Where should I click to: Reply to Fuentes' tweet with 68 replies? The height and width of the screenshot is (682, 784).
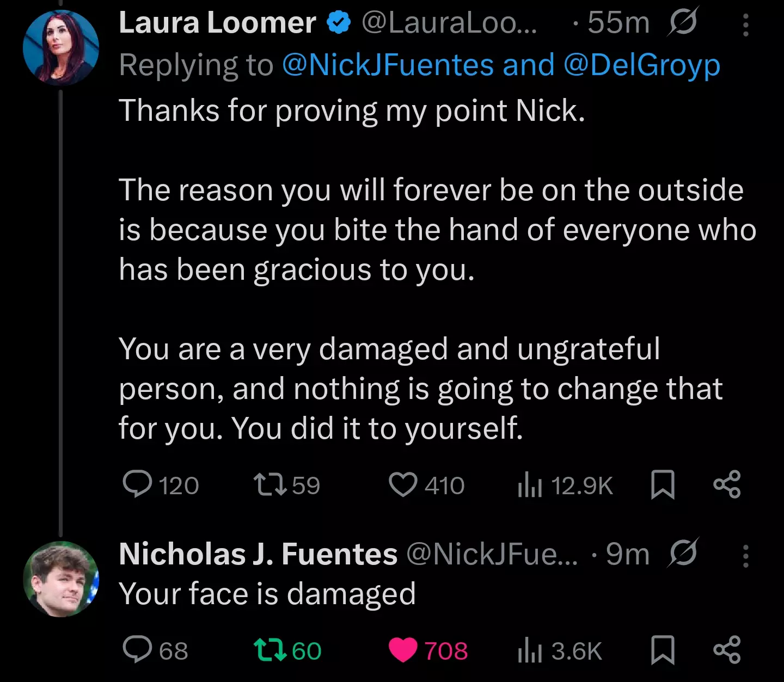pyautogui.click(x=155, y=650)
